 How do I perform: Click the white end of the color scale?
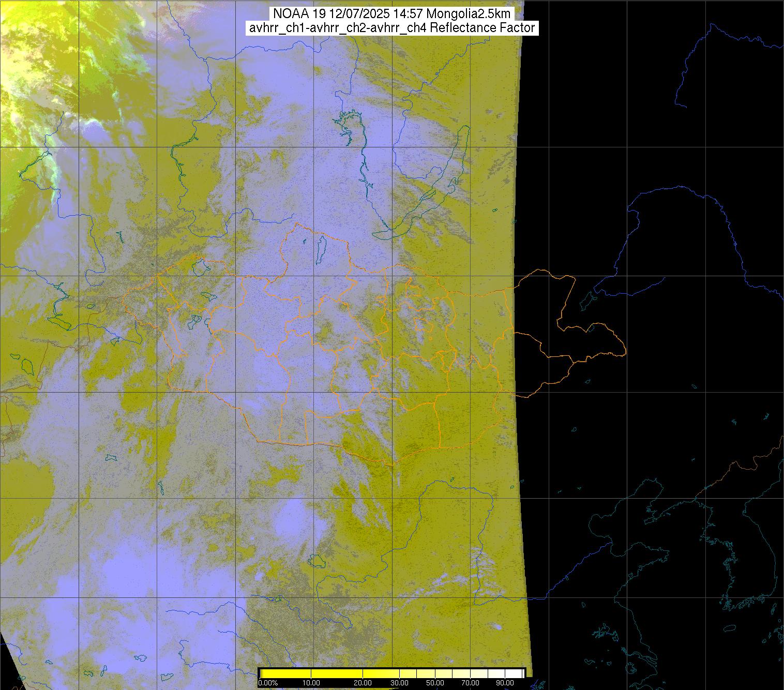point(517,673)
